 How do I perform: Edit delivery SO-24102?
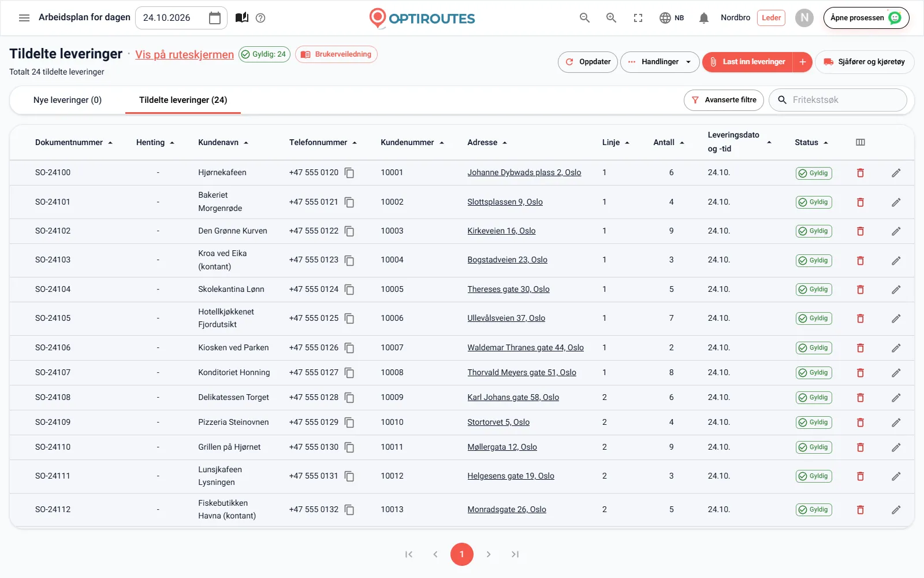[896, 231]
